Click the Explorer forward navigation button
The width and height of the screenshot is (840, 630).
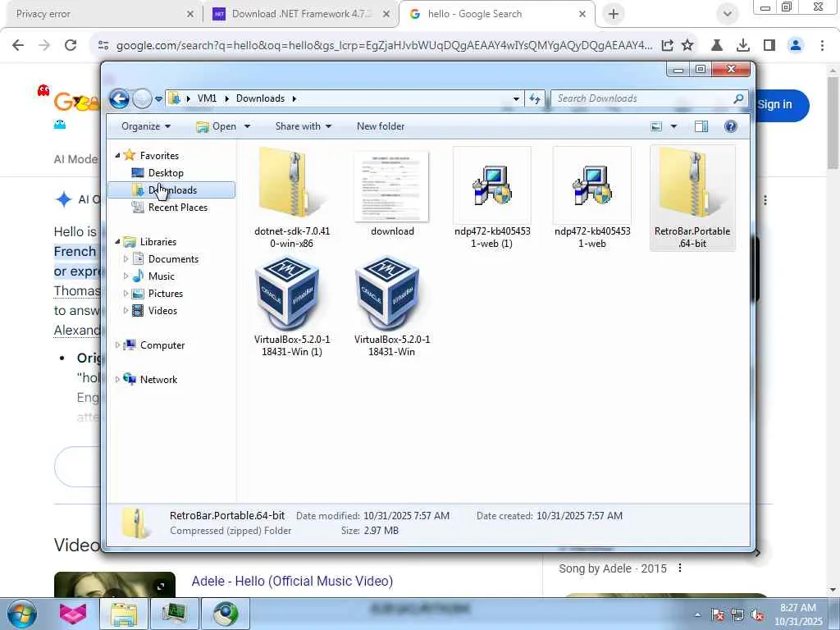point(143,98)
